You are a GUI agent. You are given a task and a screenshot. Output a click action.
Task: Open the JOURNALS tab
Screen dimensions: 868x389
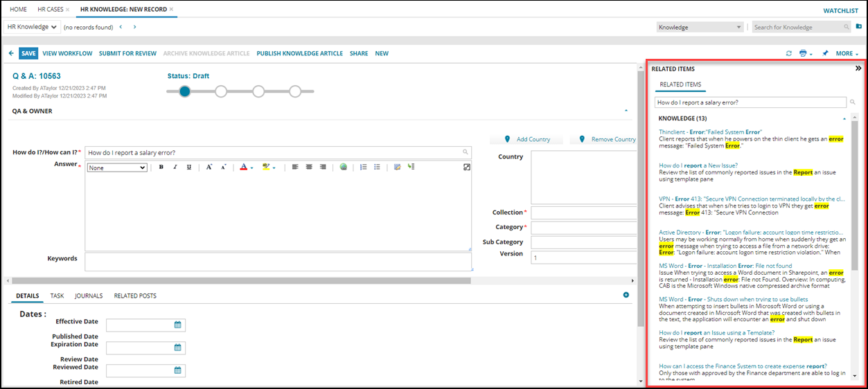click(x=89, y=296)
